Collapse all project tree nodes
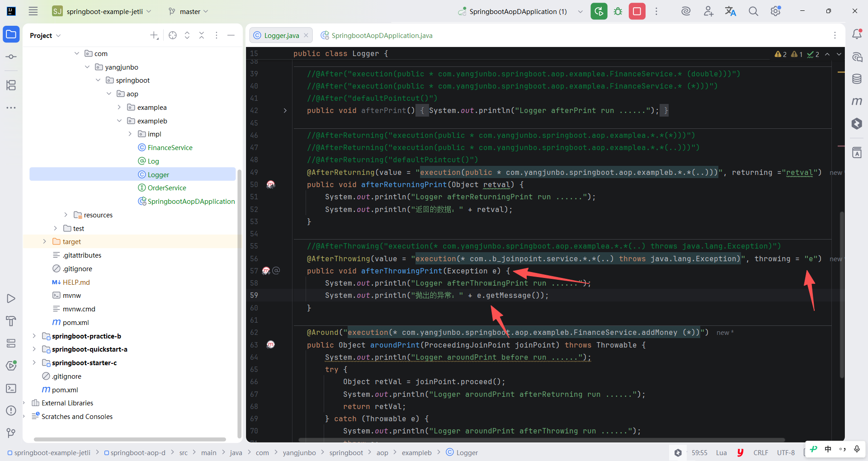868x461 pixels. (202, 35)
